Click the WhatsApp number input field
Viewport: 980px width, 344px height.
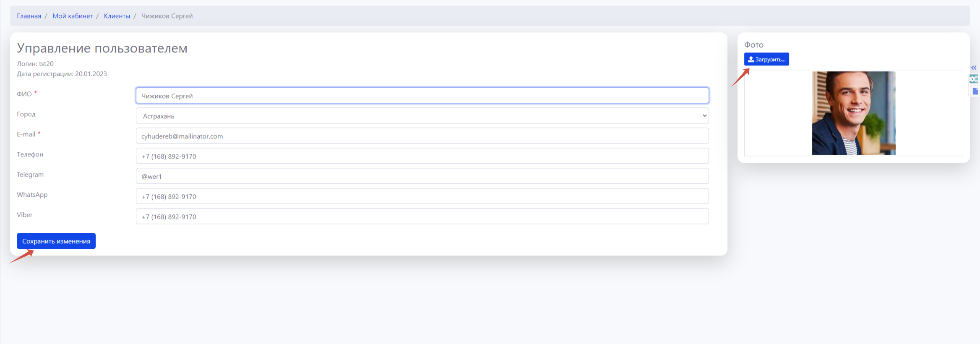(x=422, y=196)
